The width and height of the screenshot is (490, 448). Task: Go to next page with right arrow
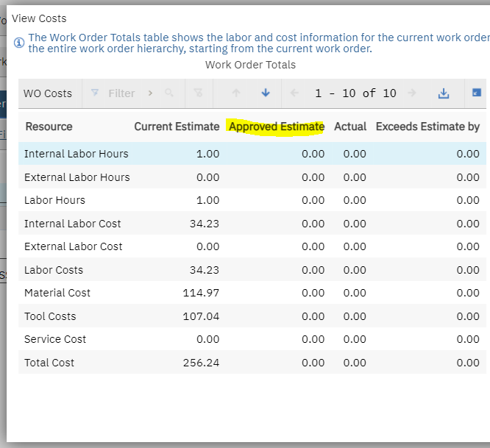click(x=412, y=93)
